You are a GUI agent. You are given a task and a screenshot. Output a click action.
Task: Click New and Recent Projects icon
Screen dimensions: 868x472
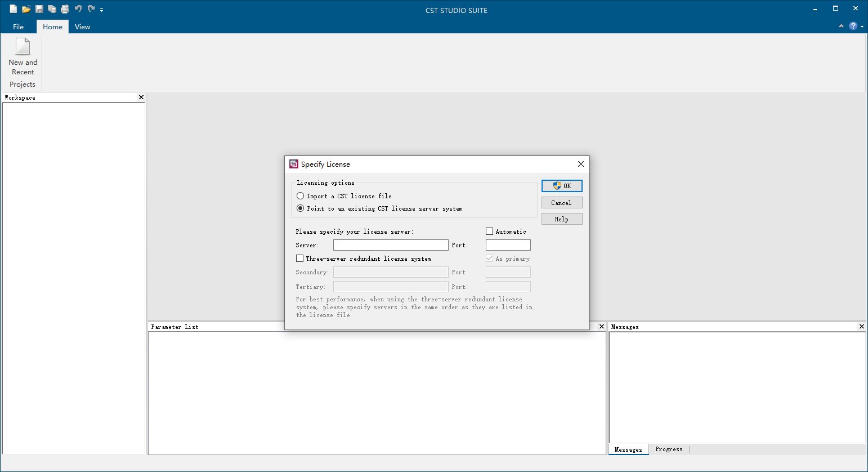point(23,57)
